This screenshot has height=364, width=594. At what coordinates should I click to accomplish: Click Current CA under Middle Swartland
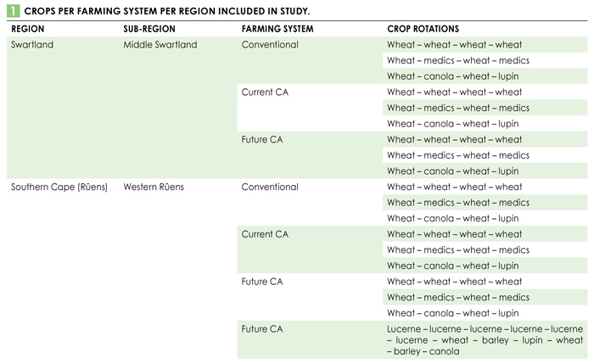pos(265,92)
